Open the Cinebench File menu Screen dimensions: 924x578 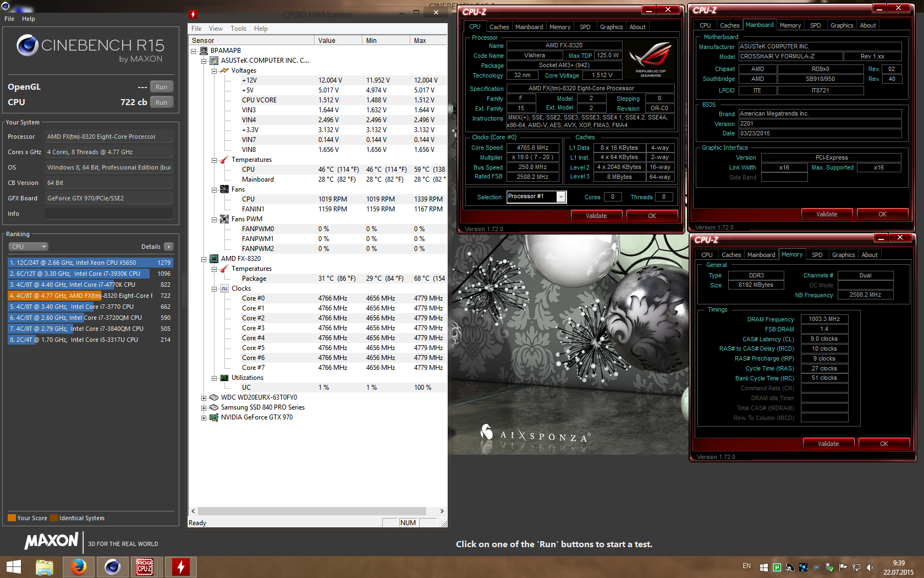point(9,19)
